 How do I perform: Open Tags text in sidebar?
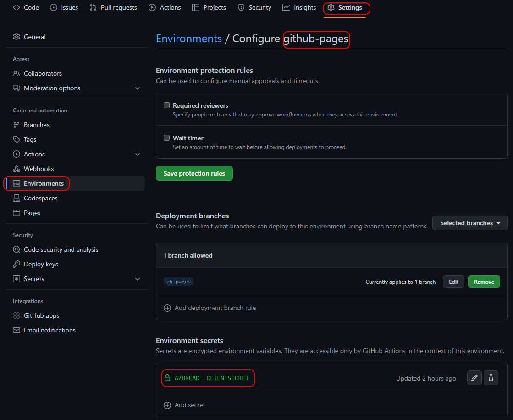(30, 139)
